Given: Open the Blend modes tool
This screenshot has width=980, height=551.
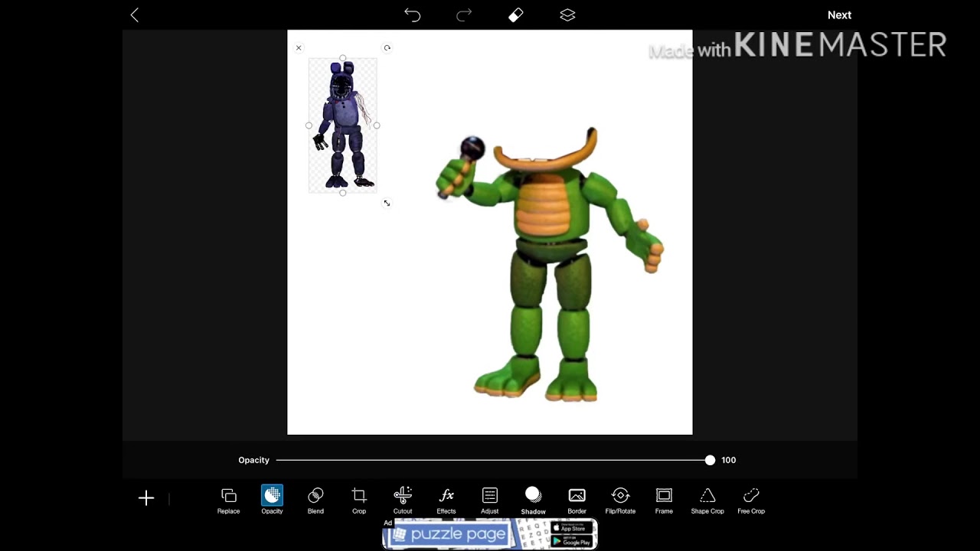Looking at the screenshot, I should pos(315,500).
